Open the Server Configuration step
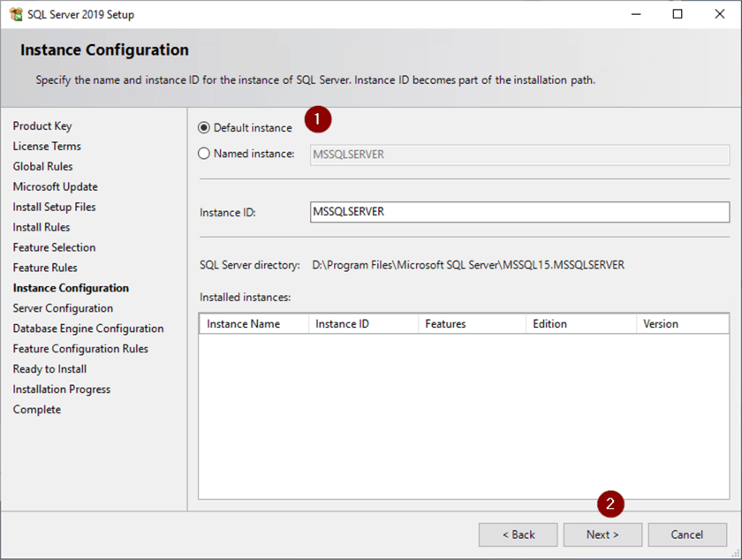742x560 pixels. pos(63,308)
